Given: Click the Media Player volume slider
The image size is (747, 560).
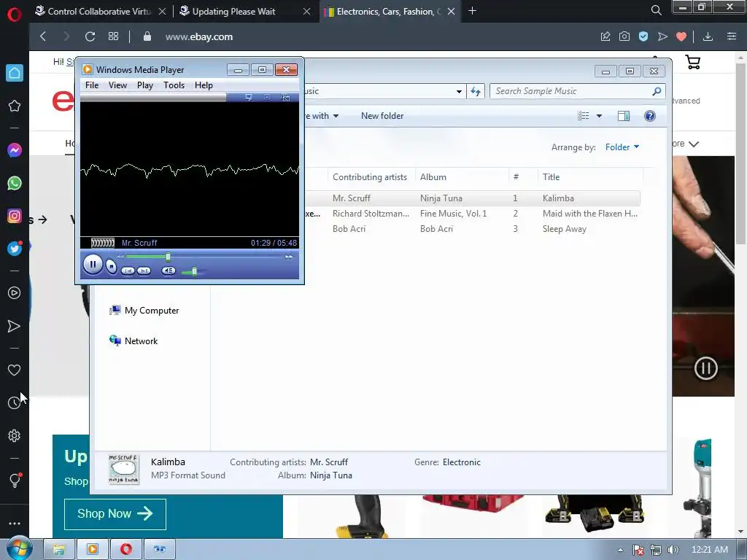Looking at the screenshot, I should point(193,271).
